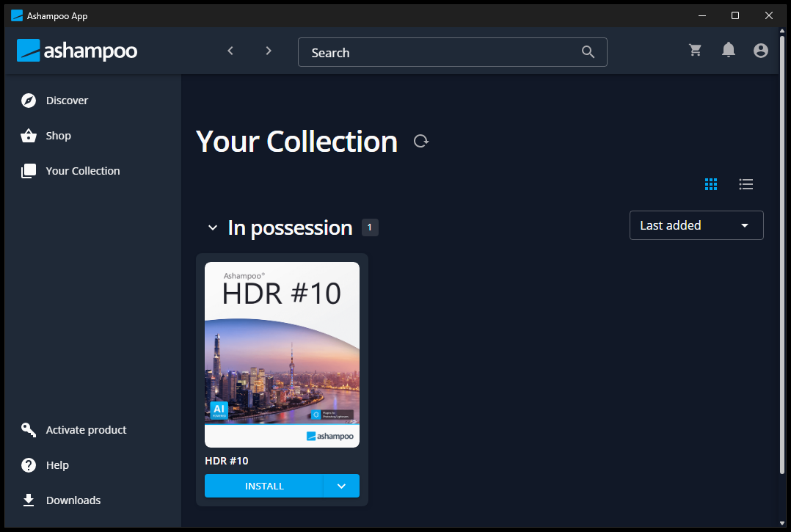Open the Shop section in sidebar

point(46,136)
